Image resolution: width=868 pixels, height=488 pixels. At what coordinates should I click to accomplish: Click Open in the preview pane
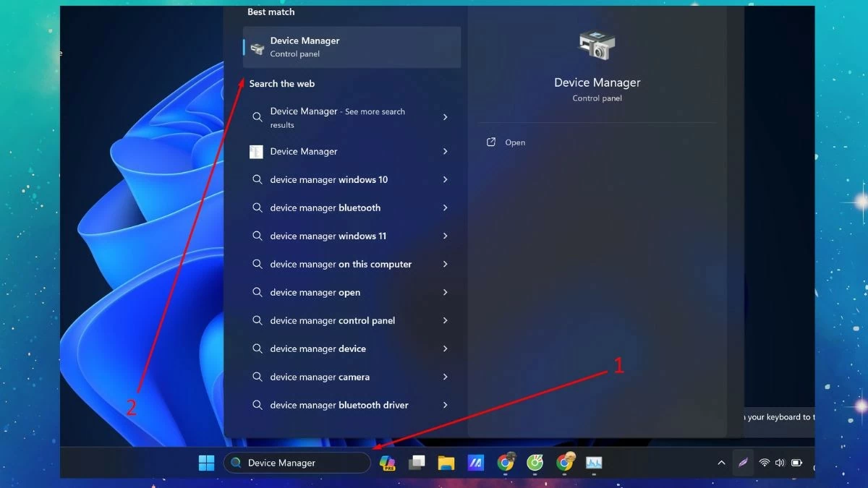pyautogui.click(x=514, y=142)
